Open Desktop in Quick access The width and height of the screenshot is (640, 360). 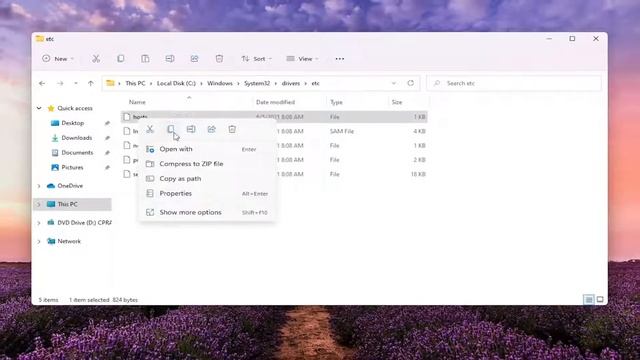pyautogui.click(x=73, y=123)
